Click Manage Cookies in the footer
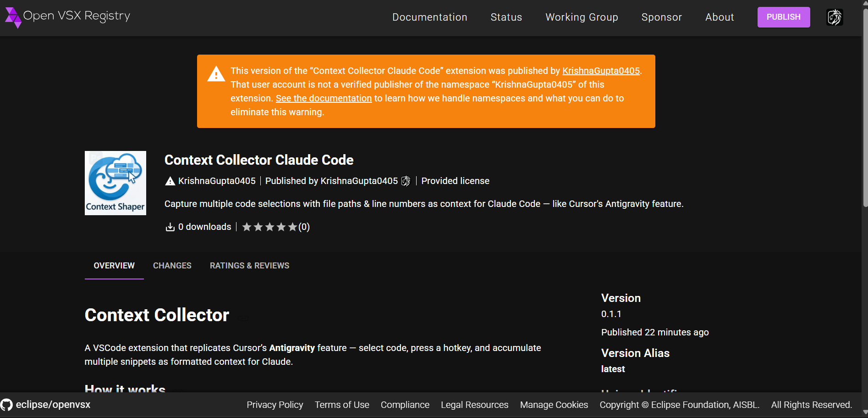The width and height of the screenshot is (868, 418). [x=554, y=404]
